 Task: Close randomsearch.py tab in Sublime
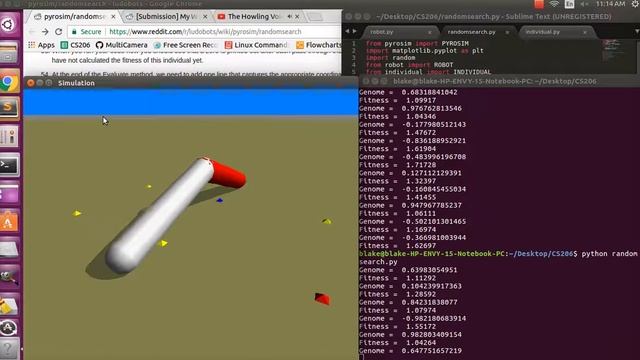coord(507,32)
